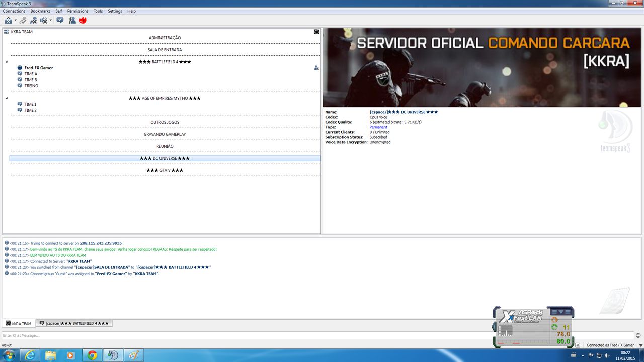Open the Self menu
Image resolution: width=644 pixels, height=362 pixels.
(x=59, y=11)
